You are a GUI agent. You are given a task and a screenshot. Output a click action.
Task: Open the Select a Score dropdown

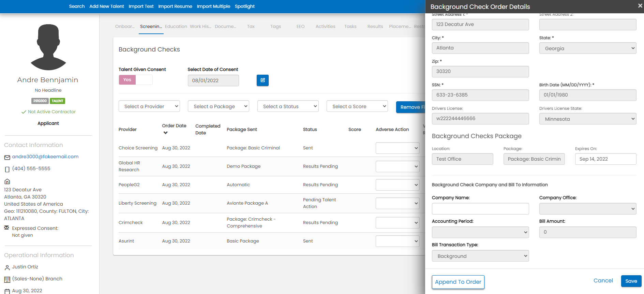(x=357, y=106)
